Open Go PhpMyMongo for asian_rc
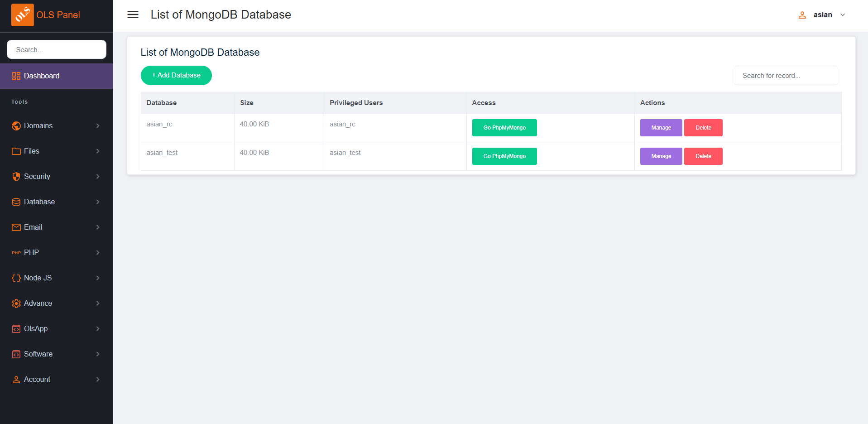 click(504, 128)
